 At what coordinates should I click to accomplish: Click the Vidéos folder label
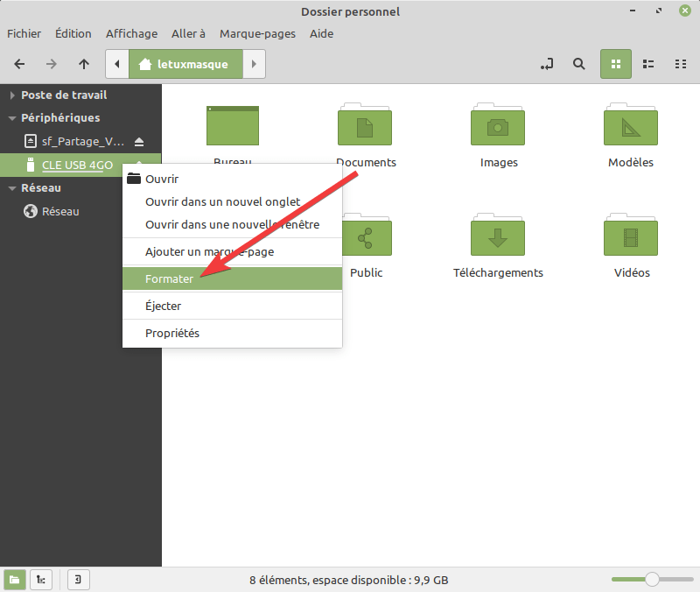[x=632, y=273]
